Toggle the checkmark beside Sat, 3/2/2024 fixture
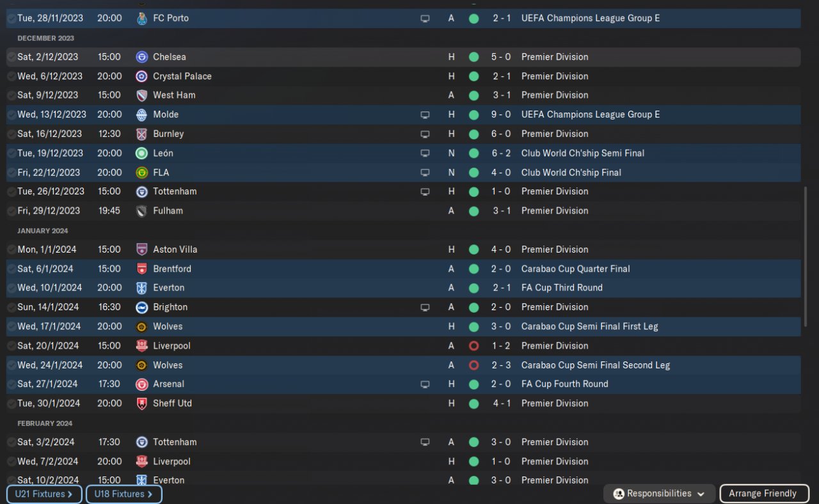Screen dimensions: 819x504 (x=12, y=442)
